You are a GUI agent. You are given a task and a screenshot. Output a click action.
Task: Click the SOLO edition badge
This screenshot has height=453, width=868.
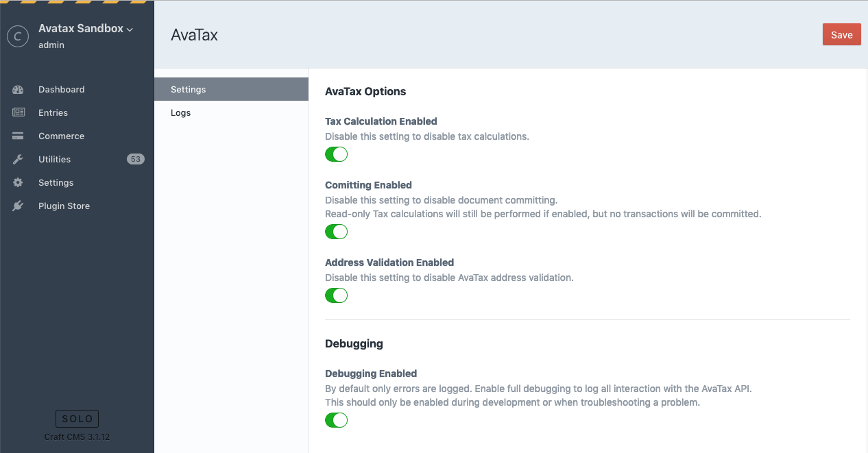[x=77, y=419]
